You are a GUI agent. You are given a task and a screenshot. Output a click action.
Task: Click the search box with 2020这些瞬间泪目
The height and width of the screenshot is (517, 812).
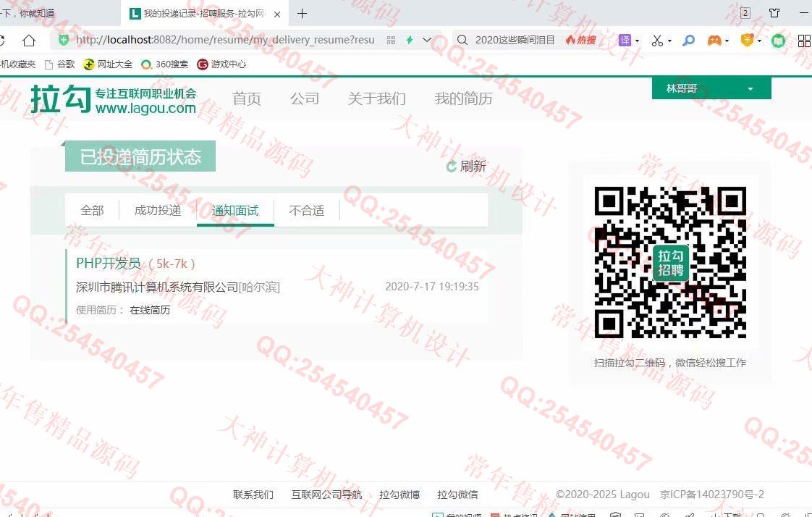tap(515, 40)
